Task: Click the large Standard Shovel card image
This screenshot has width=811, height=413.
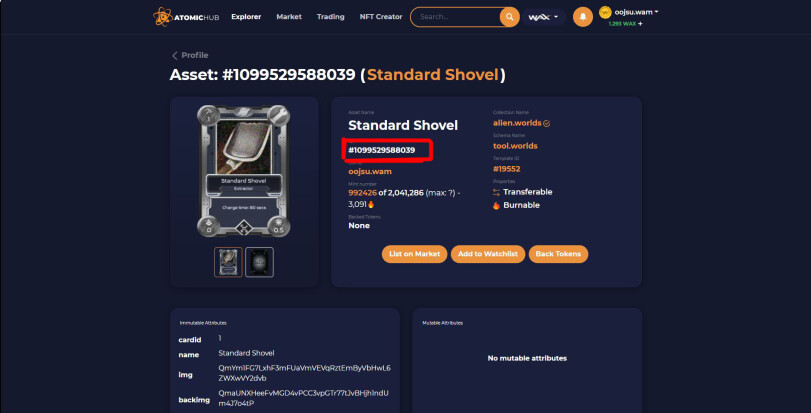Action: pos(244,171)
